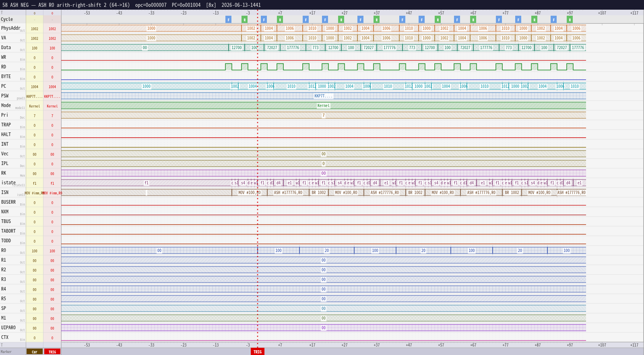Select the green R cycle marker near +7

tap(280, 19)
